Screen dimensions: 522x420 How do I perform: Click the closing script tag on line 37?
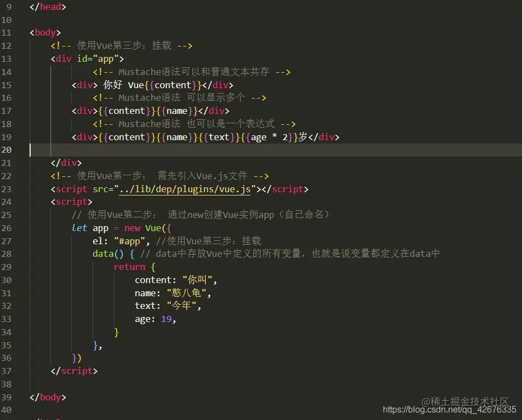point(74,371)
